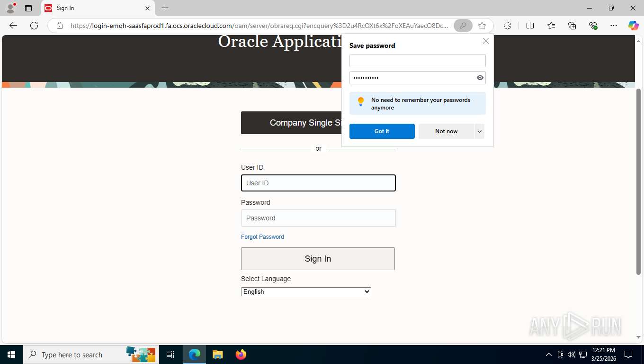Toggle split screen view
Image resolution: width=644 pixels, height=364 pixels.
point(530,26)
